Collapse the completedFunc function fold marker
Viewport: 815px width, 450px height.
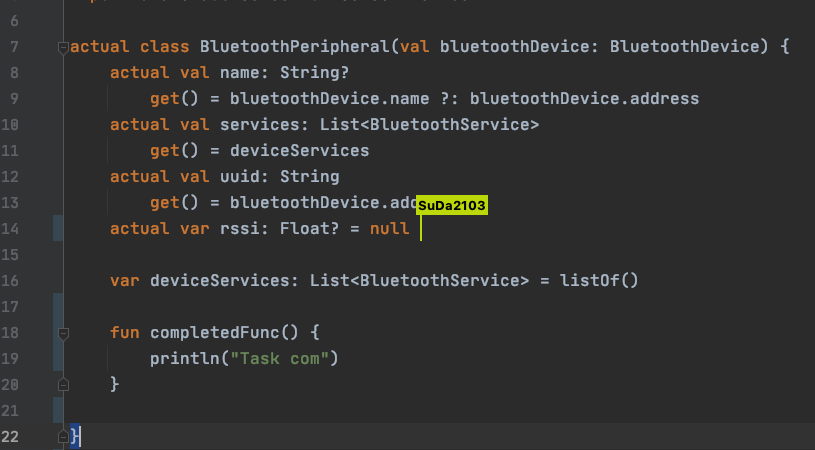[x=63, y=334]
